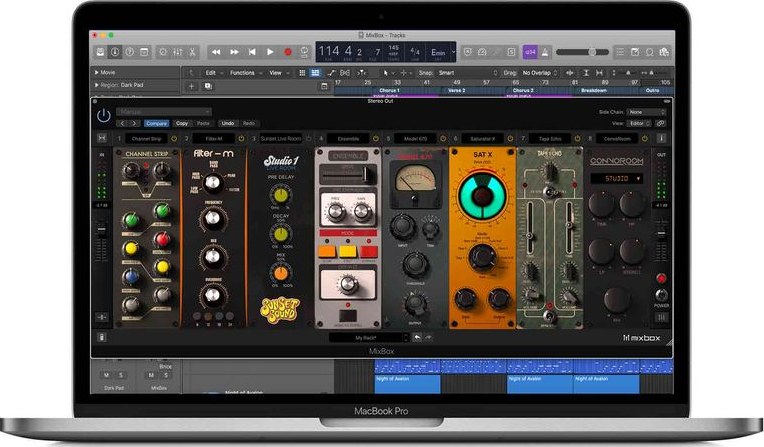The image size is (764, 447).
Task: Click the duplicate track icon
Action: click(208, 86)
